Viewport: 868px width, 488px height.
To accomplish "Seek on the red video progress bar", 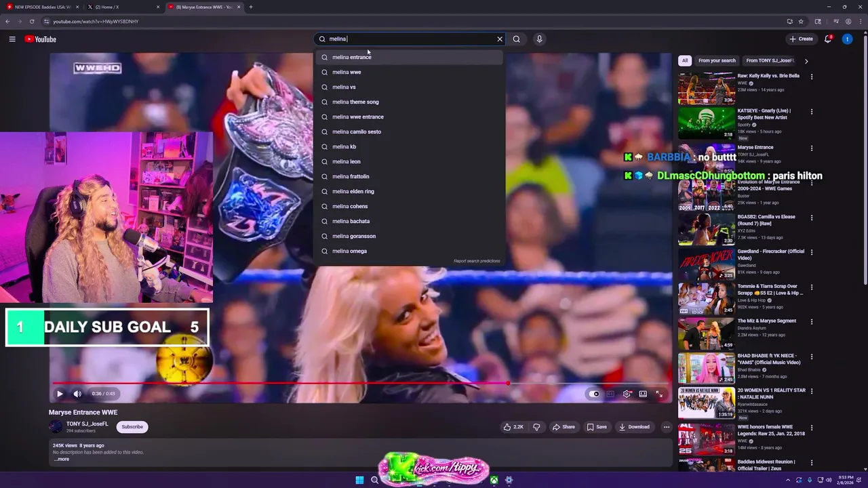I will point(359,384).
